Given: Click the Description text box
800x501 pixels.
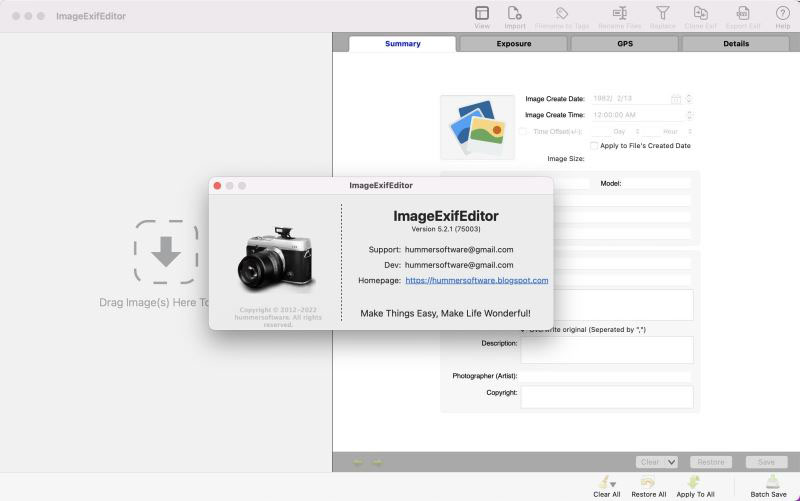Looking at the screenshot, I should pyautogui.click(x=607, y=350).
